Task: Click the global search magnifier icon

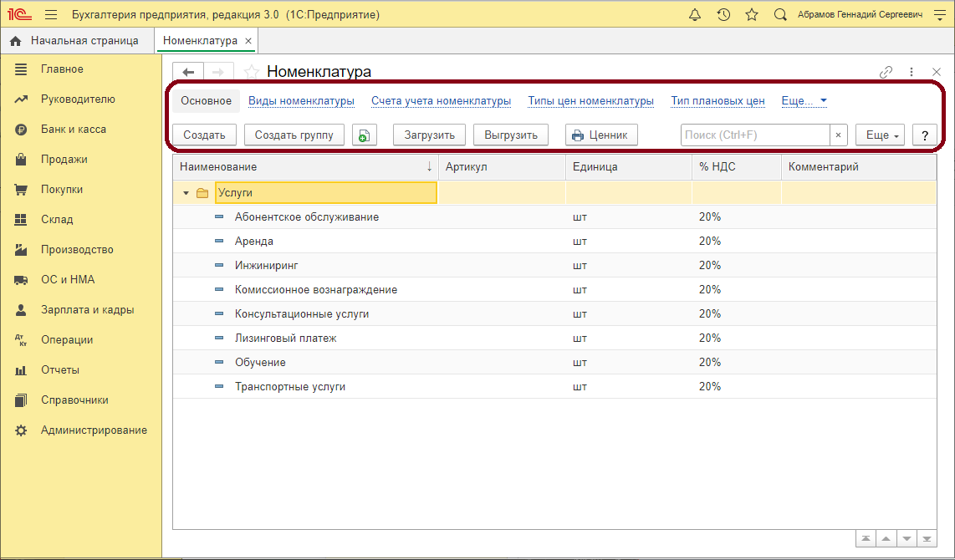Action: [x=780, y=15]
